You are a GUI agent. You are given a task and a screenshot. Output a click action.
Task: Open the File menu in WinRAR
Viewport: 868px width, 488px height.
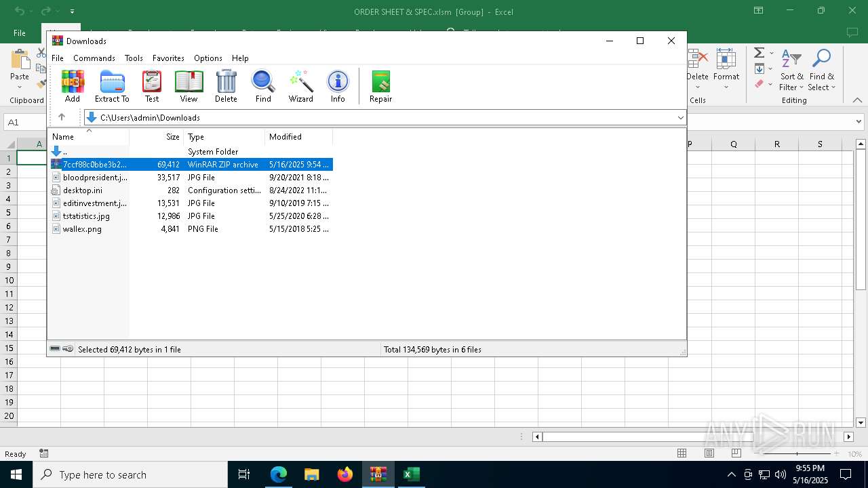[x=58, y=58]
